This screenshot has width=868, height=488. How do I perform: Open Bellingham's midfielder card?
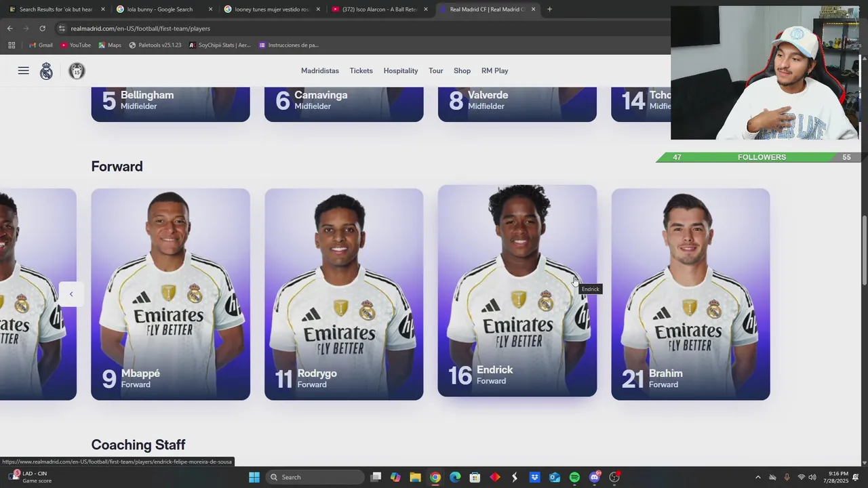(x=170, y=104)
